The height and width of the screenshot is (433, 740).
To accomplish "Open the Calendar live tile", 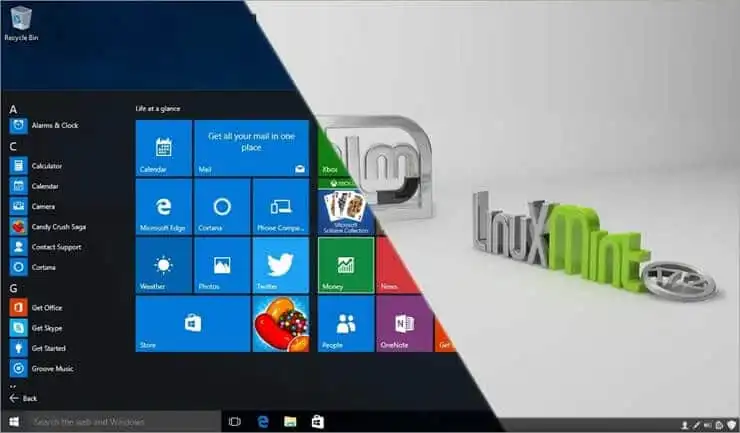I will (164, 148).
